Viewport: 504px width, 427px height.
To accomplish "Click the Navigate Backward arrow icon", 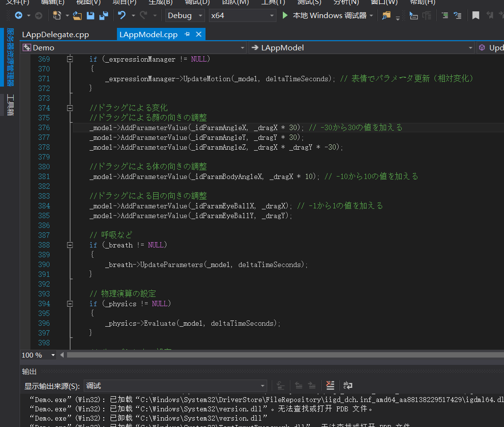I will coord(19,16).
